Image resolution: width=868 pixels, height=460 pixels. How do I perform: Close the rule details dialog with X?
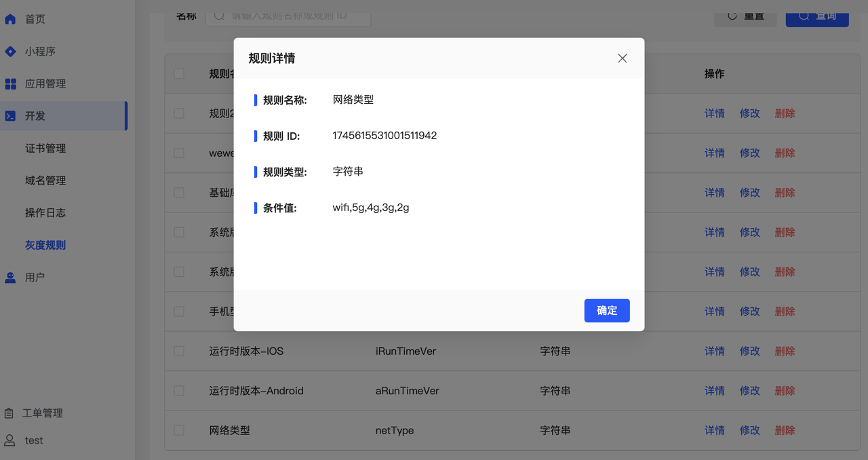(622, 58)
